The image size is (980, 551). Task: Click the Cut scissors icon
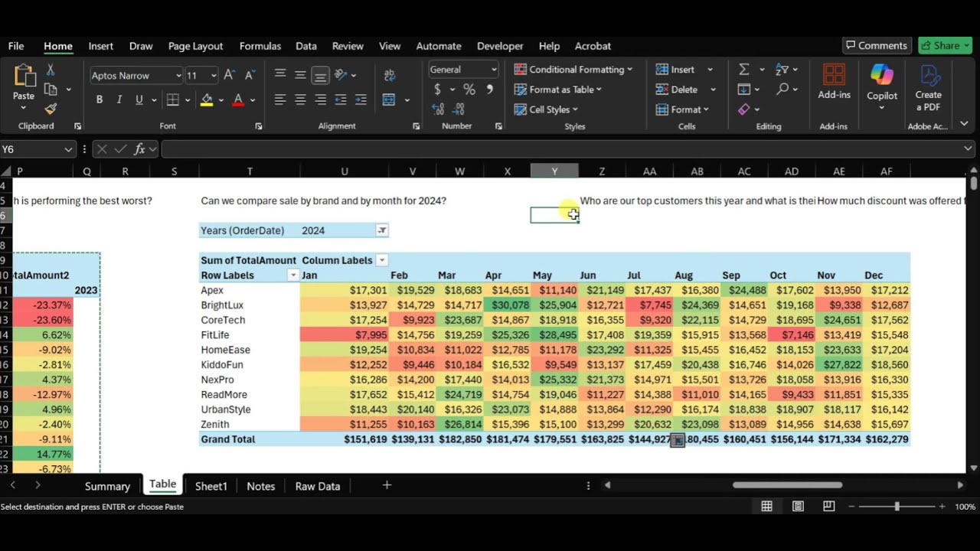pyautogui.click(x=51, y=70)
